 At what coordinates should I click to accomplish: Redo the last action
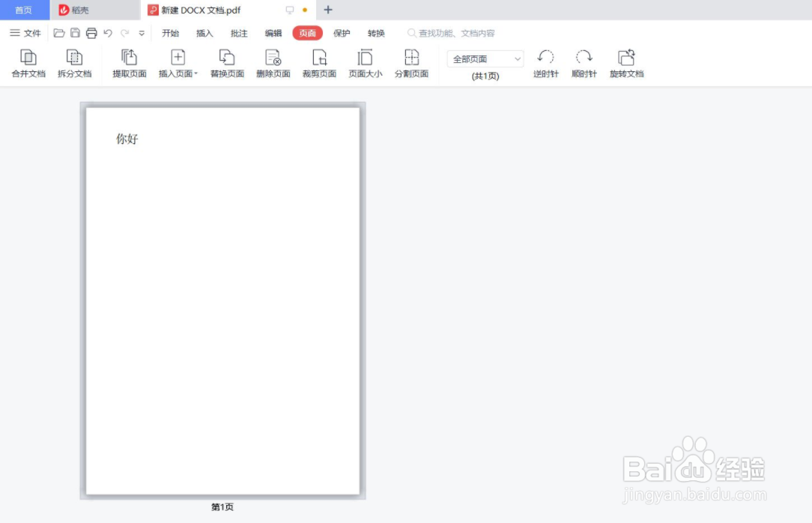pyautogui.click(x=125, y=33)
